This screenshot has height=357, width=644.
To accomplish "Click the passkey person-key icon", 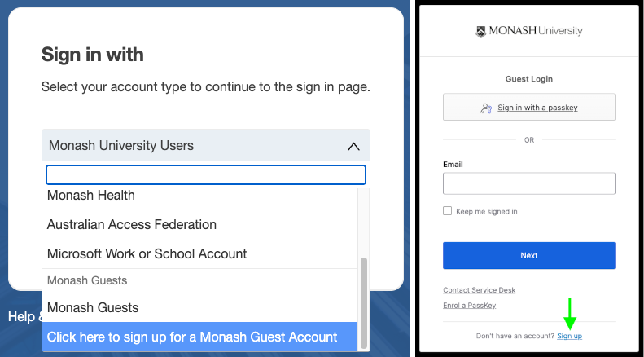I will click(486, 108).
